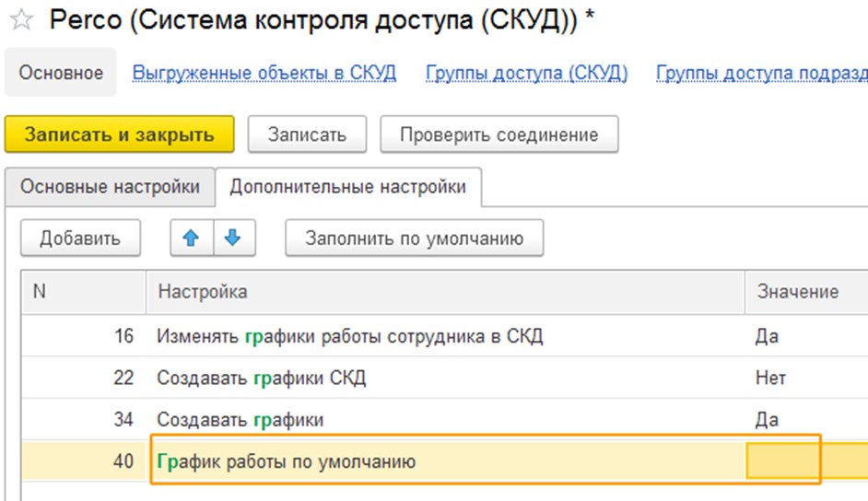Open Группы доступа подразделений link
The image size is (868, 501).
click(x=760, y=73)
